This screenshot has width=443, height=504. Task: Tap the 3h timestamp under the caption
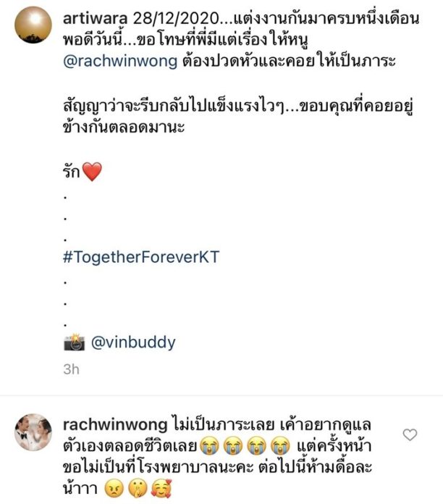(71, 369)
